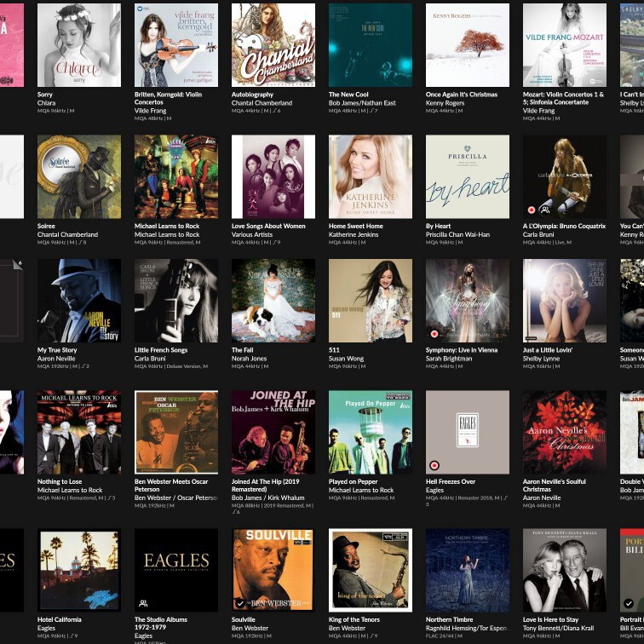Image resolution: width=644 pixels, height=644 pixels.
Task: Click the red live badge on Symphony: Live in Vienna cover
Action: (x=434, y=334)
